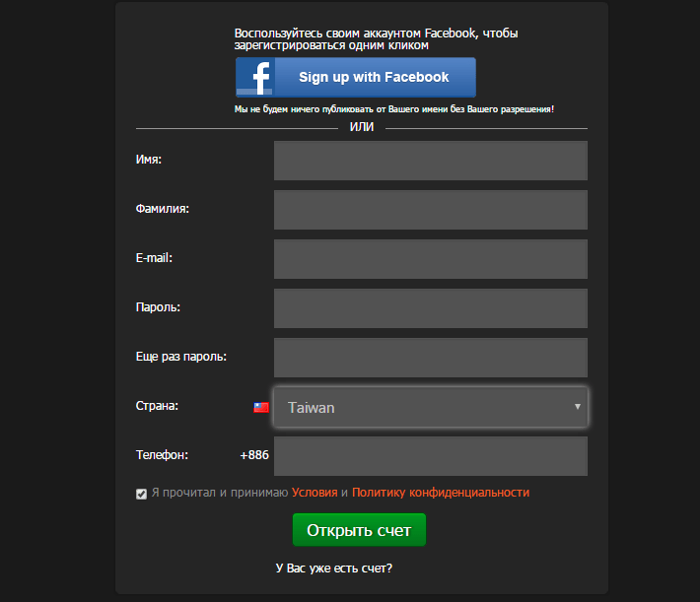Click the Facebook logo icon

coord(255,77)
